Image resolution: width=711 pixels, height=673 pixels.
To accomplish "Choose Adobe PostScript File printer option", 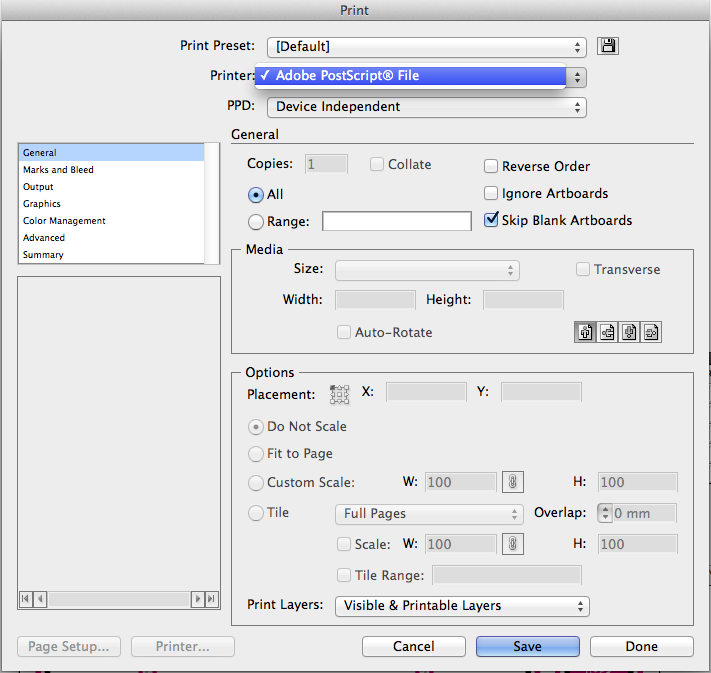I will coord(410,76).
